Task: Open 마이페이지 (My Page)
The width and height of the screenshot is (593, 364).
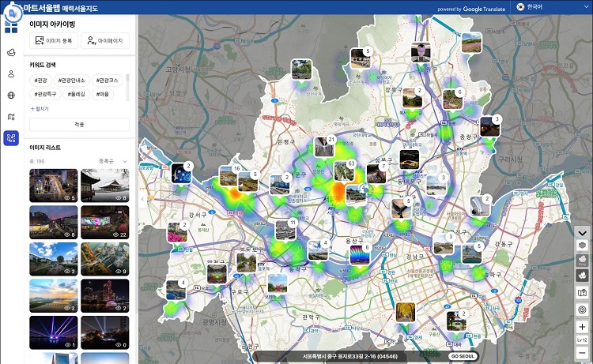Action: point(106,40)
